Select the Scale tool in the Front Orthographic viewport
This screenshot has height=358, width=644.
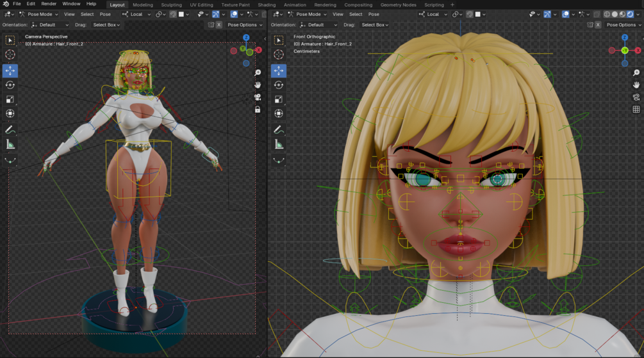click(x=279, y=99)
